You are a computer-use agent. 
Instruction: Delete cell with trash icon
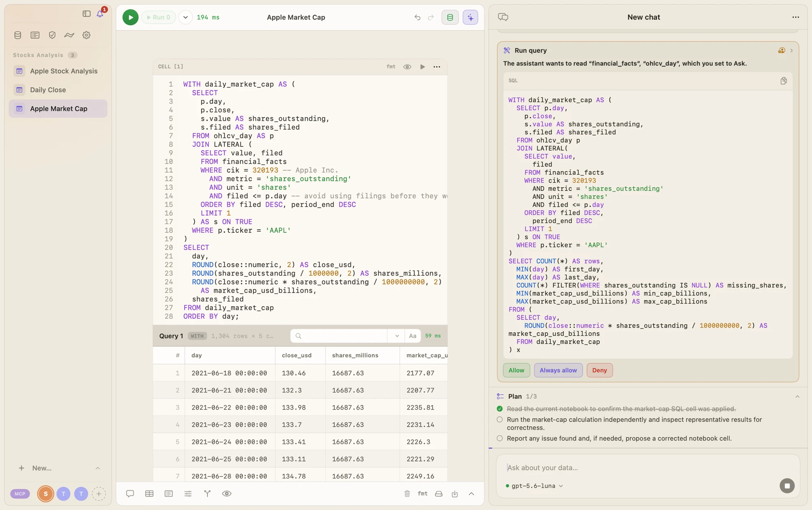click(x=407, y=494)
